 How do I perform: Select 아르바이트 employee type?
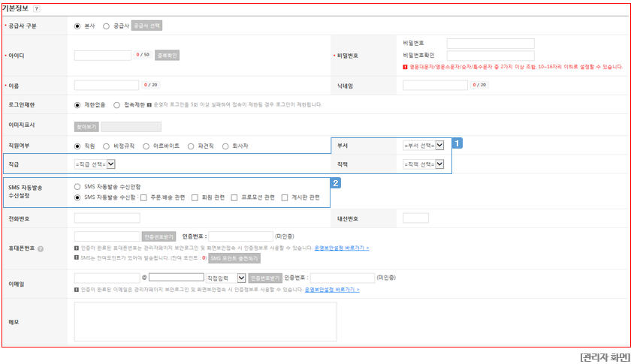[146, 146]
